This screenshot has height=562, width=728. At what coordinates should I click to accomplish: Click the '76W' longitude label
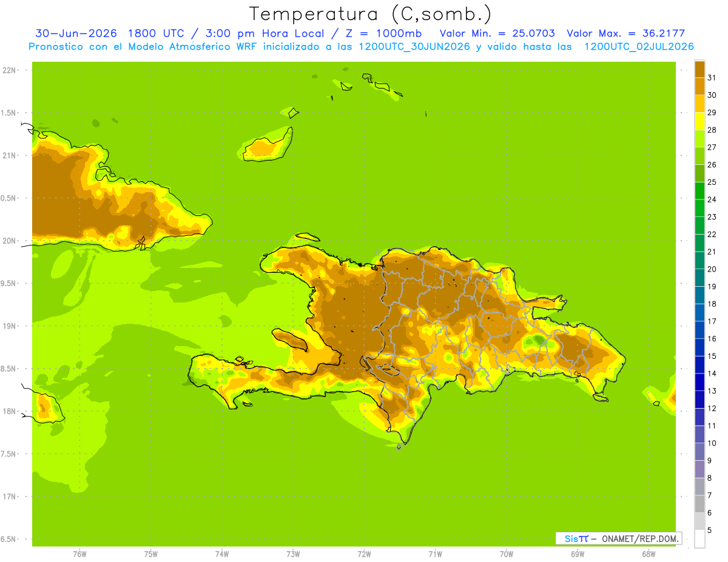point(79,554)
